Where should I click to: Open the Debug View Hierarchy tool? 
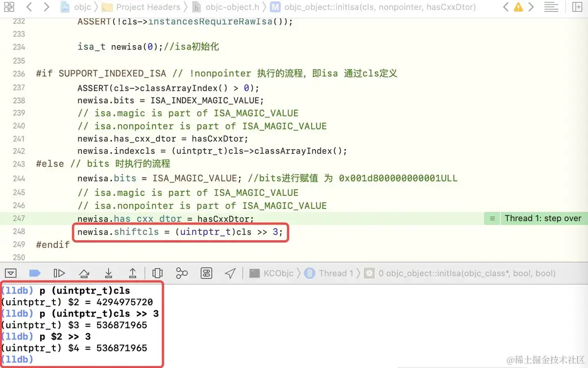coord(157,273)
